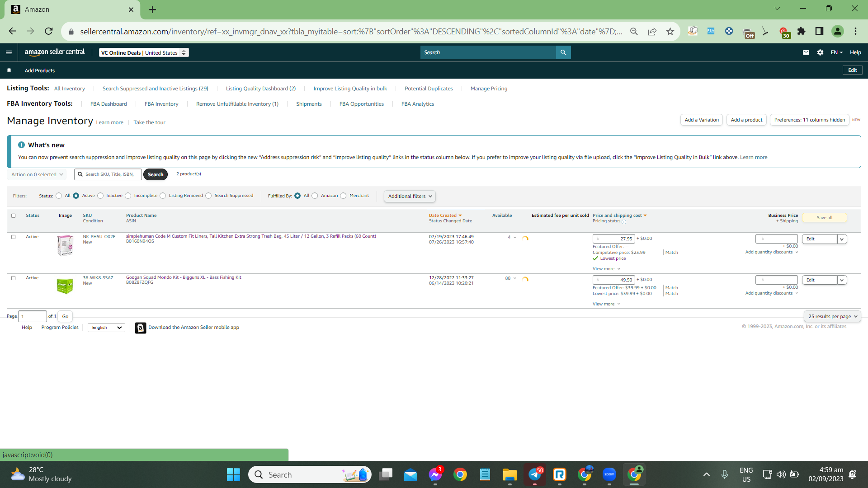Select Fulfilled By Merchant radio button

tap(343, 196)
